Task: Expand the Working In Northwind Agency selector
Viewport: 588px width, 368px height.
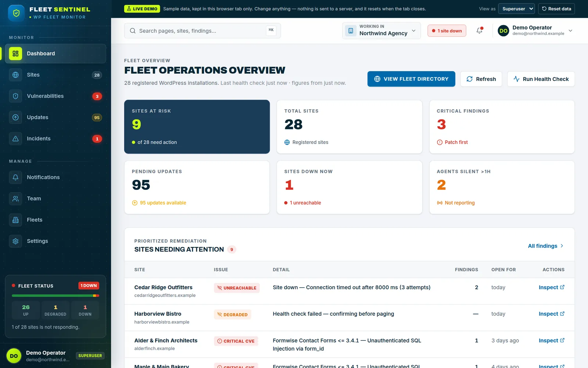Action: click(381, 31)
